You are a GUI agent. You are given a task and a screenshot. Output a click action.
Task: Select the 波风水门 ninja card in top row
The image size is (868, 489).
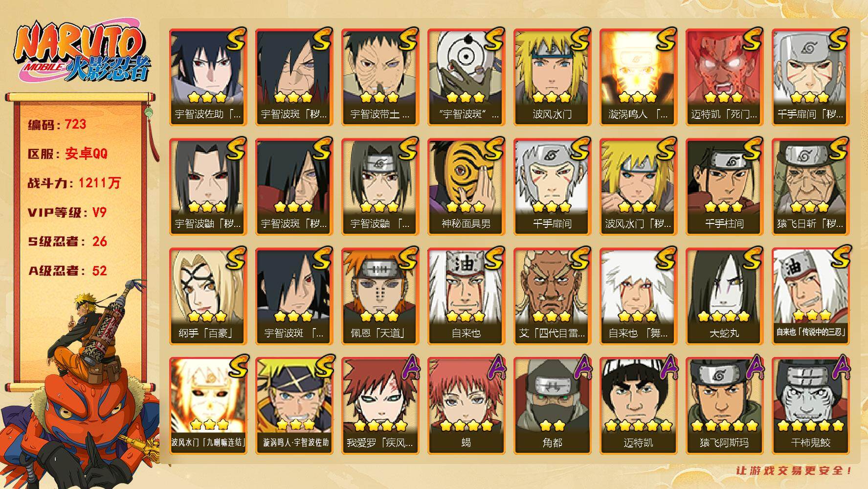pos(552,77)
